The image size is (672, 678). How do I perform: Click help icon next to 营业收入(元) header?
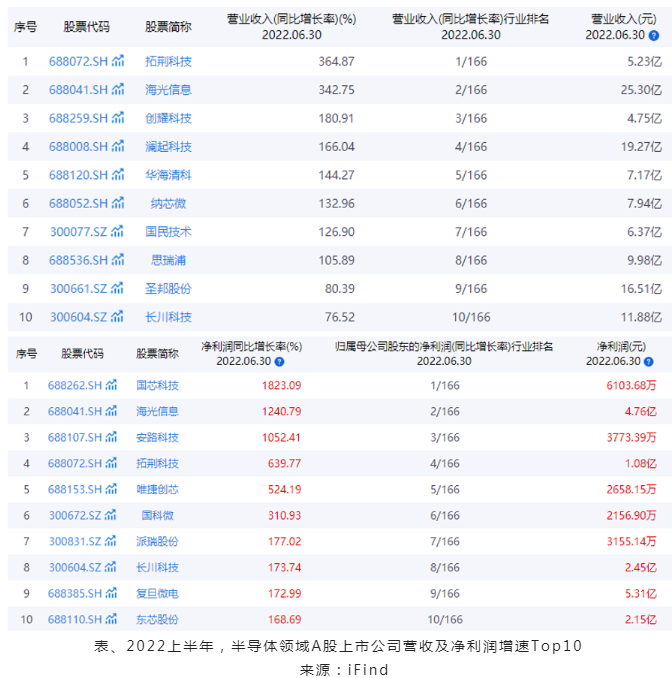[x=654, y=35]
